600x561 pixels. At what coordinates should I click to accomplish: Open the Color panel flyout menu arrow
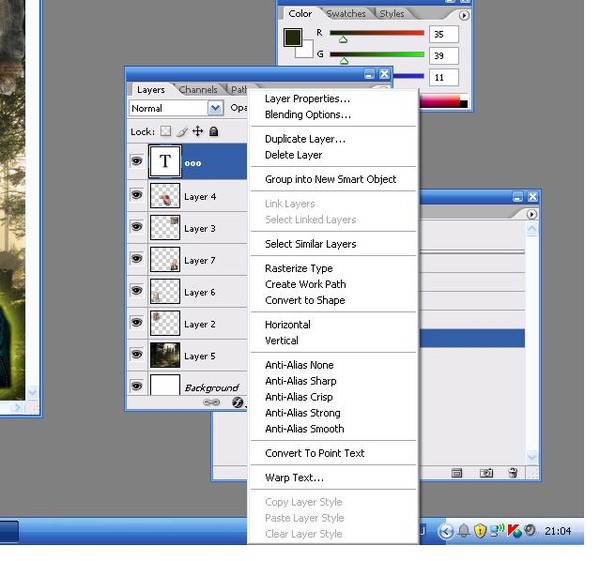(463, 15)
